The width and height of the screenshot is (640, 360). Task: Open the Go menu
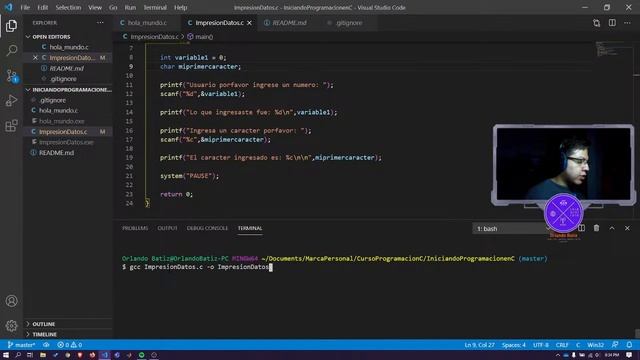113,7
